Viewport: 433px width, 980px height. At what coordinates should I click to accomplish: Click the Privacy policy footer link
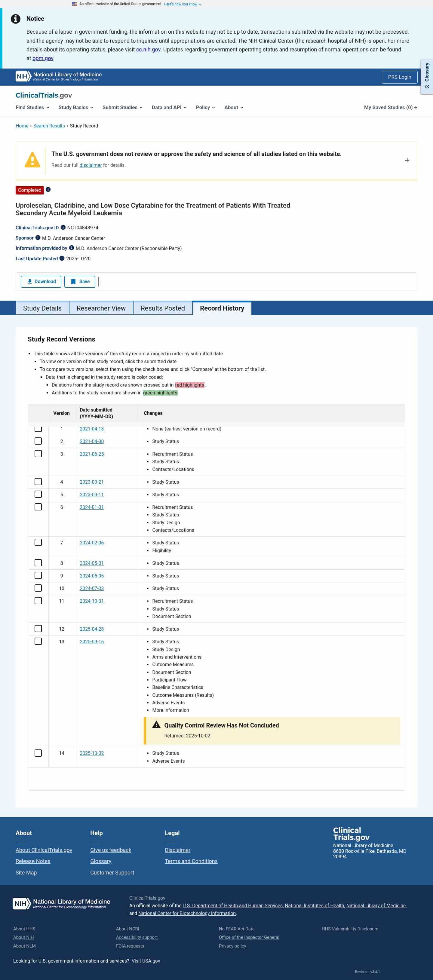point(232,946)
